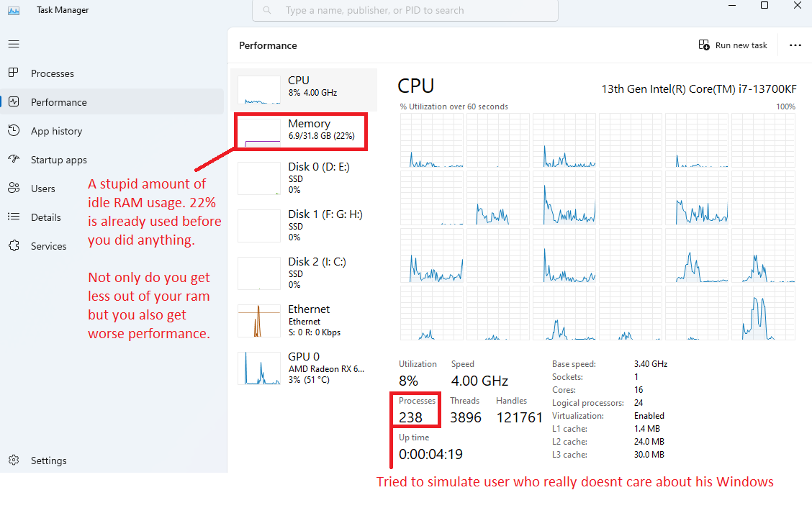812x508 pixels.
Task: Select the Performance tab in sidebar
Action: [x=58, y=102]
